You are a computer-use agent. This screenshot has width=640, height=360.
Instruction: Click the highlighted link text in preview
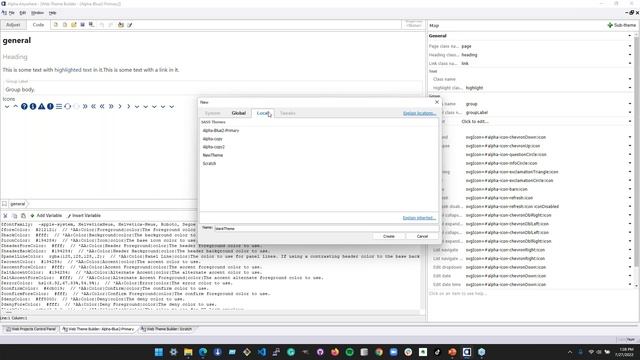68,70
